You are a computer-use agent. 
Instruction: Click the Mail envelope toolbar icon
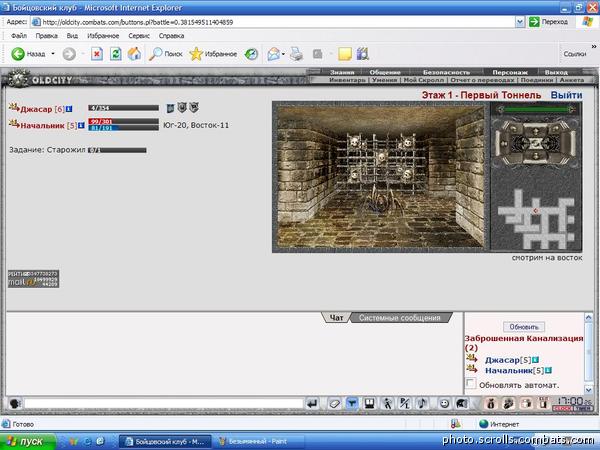click(x=273, y=54)
